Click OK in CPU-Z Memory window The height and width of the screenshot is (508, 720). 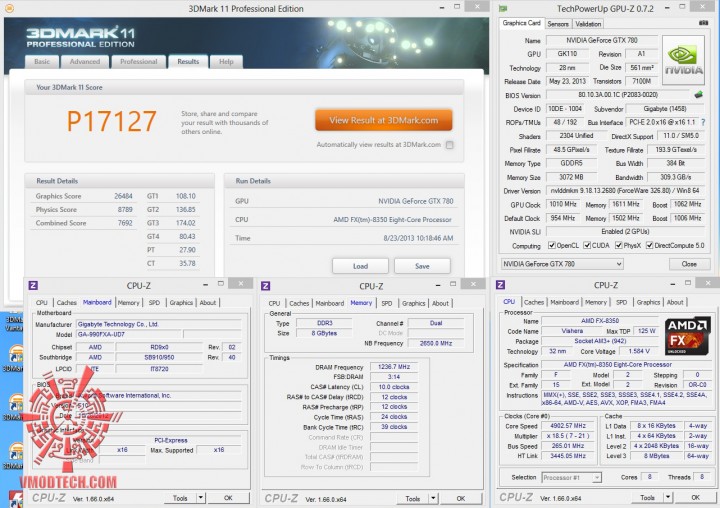[x=461, y=498]
